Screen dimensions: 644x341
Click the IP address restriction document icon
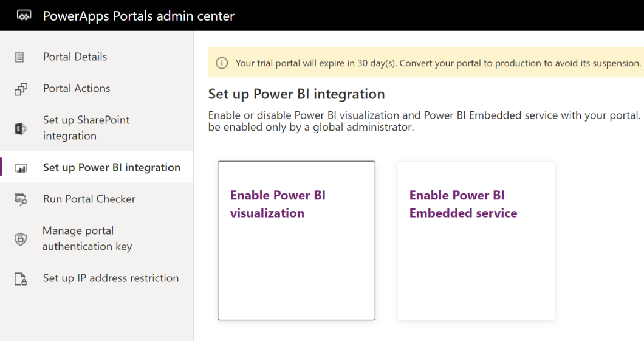(x=21, y=279)
